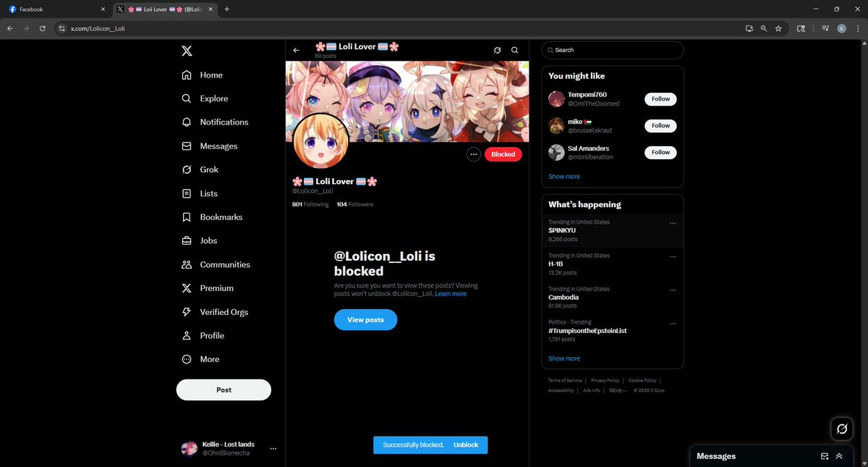Viewport: 868px width, 467px height.
Task: Go back with the profile back arrow
Action: pos(297,50)
